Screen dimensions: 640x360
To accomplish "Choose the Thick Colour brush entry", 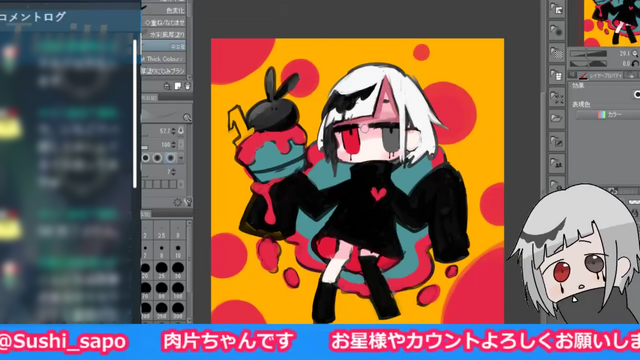I will [x=164, y=59].
